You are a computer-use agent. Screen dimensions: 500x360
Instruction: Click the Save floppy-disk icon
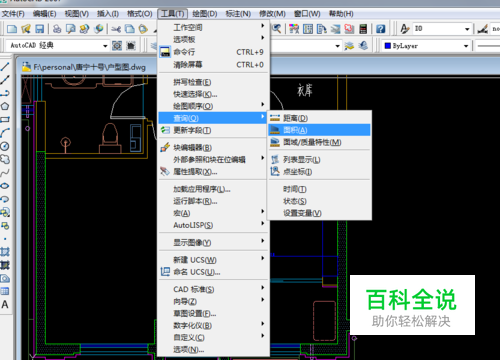click(39, 29)
